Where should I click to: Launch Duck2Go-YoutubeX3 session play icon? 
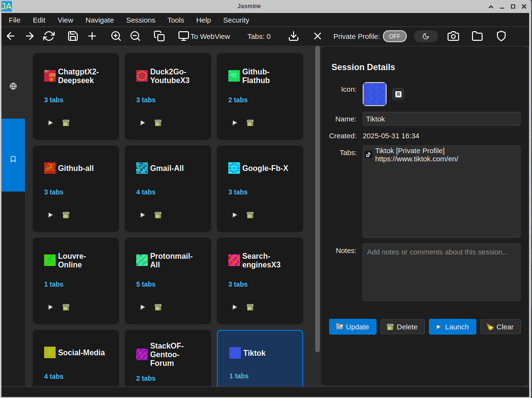(142, 123)
